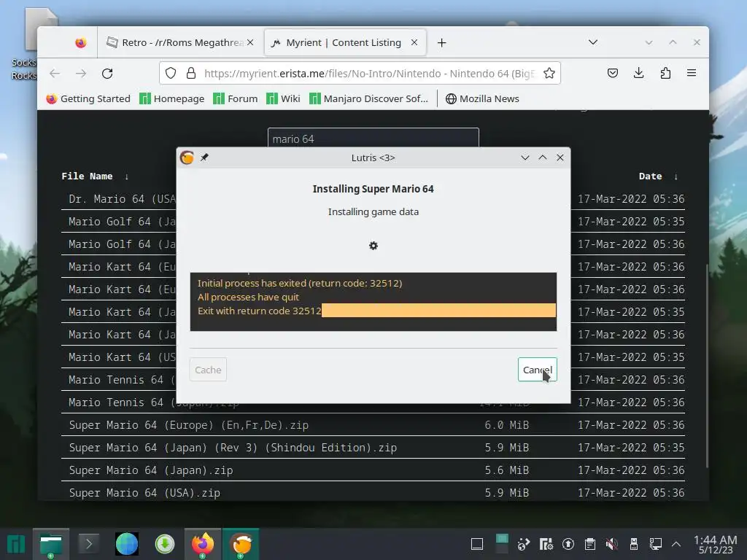Viewport: 747px width, 560px height.
Task: Select the Myrient Content Listing tab
Action: tap(344, 42)
